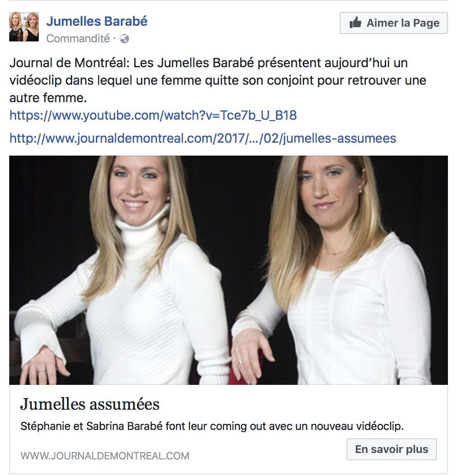Click the Jumelles Barabé profile picture

[24, 27]
